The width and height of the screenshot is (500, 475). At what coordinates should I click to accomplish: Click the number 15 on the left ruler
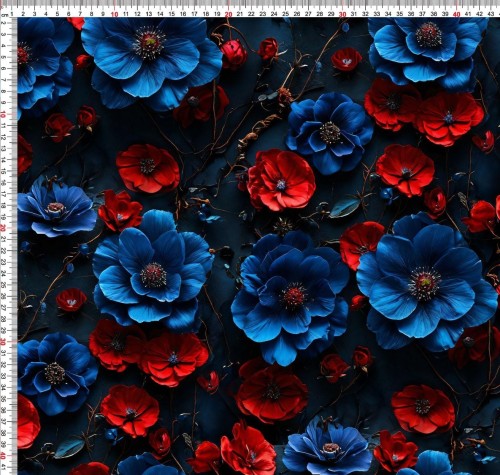pos(3,171)
